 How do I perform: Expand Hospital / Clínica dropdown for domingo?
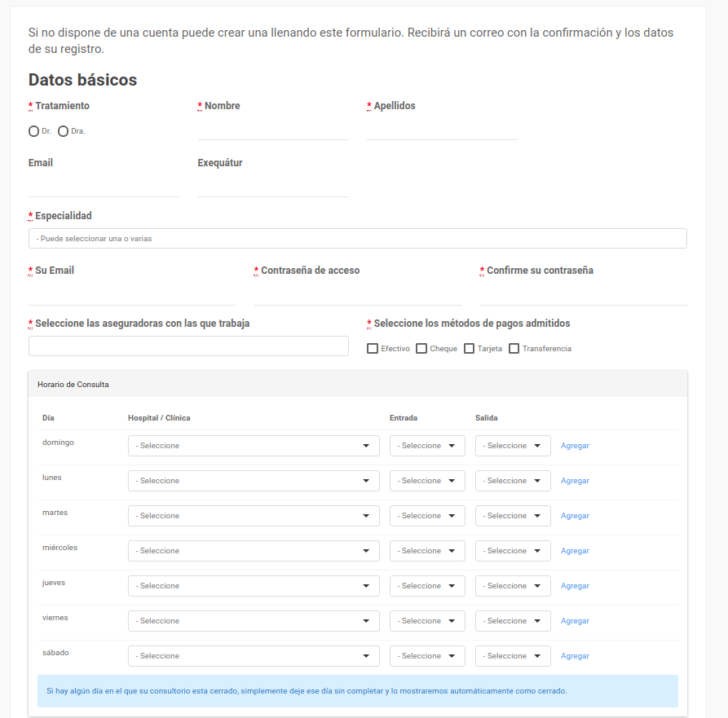click(254, 446)
